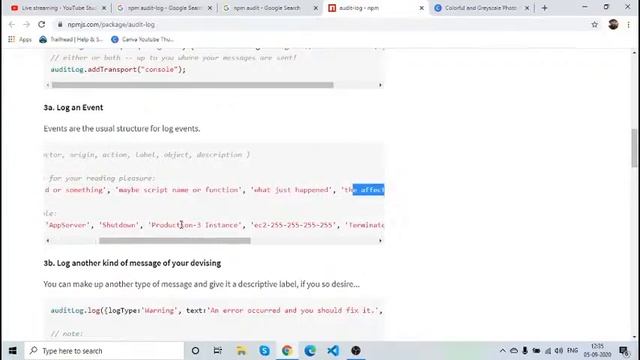Click the 'ec2-255-255-255-255' code string
This screenshot has height=360, width=640.
tap(293, 225)
